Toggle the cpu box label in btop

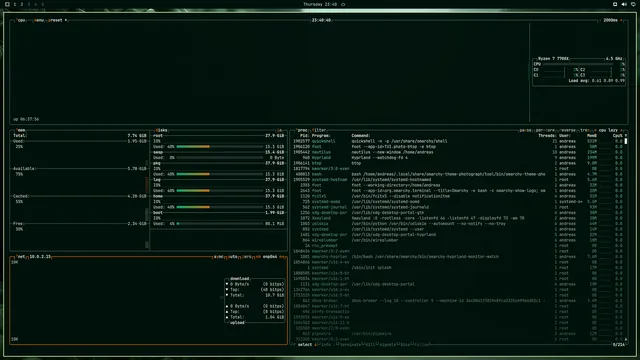(x=21, y=20)
